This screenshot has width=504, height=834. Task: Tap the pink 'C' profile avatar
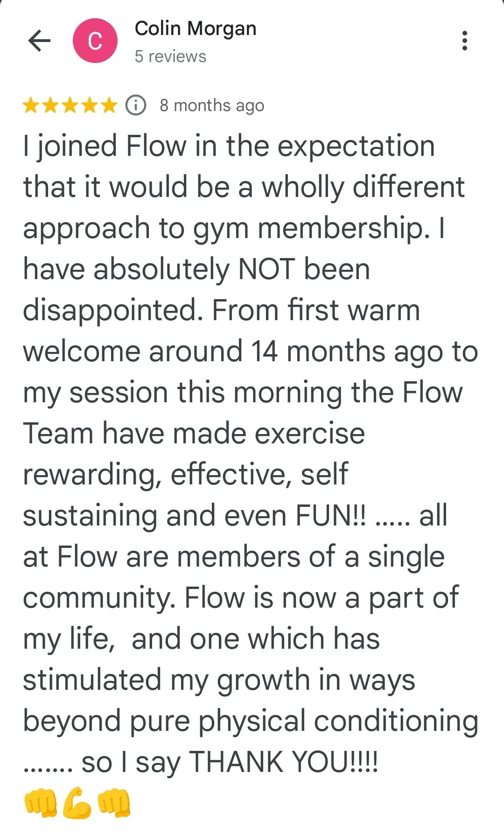(95, 41)
